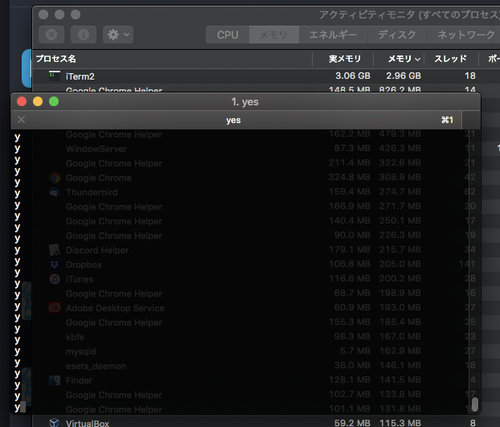
Task: Switch to the CPU tab
Action: pos(227,35)
